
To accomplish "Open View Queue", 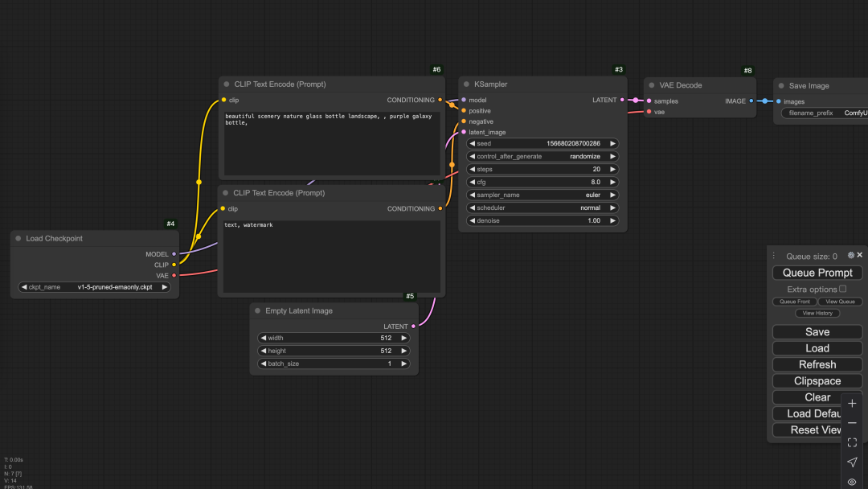I will point(840,302).
